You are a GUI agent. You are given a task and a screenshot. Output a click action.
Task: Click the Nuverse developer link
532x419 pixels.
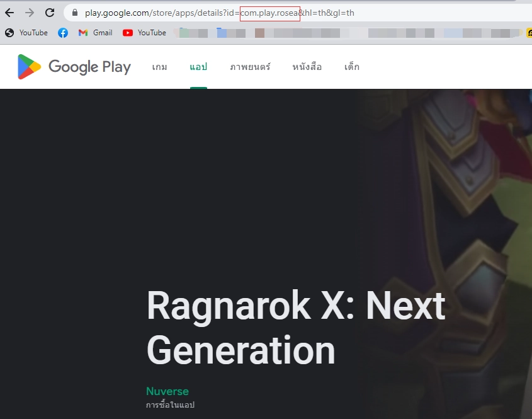tap(167, 391)
